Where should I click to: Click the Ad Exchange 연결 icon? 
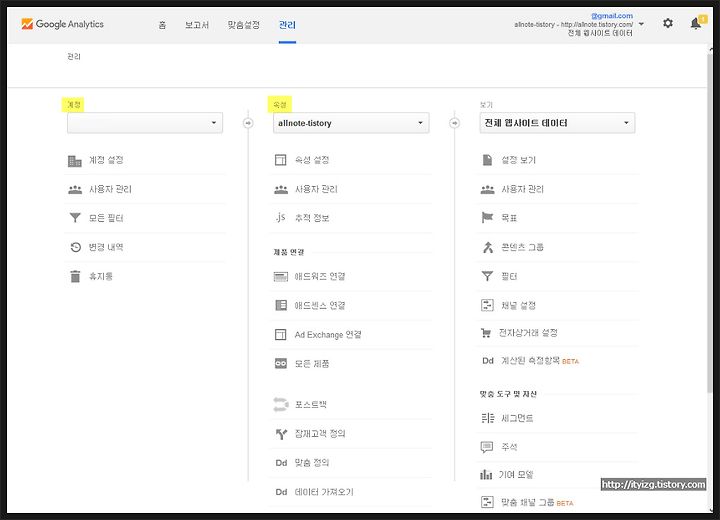280,334
